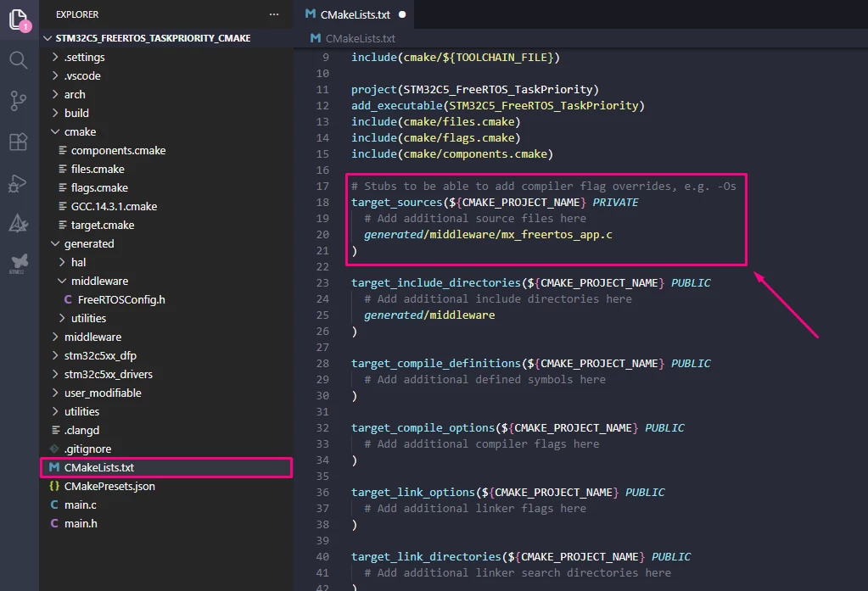Click the project(STM32C5_FreeRTOS_TaskPriority) line
The width and height of the screenshot is (868, 591).
point(475,90)
